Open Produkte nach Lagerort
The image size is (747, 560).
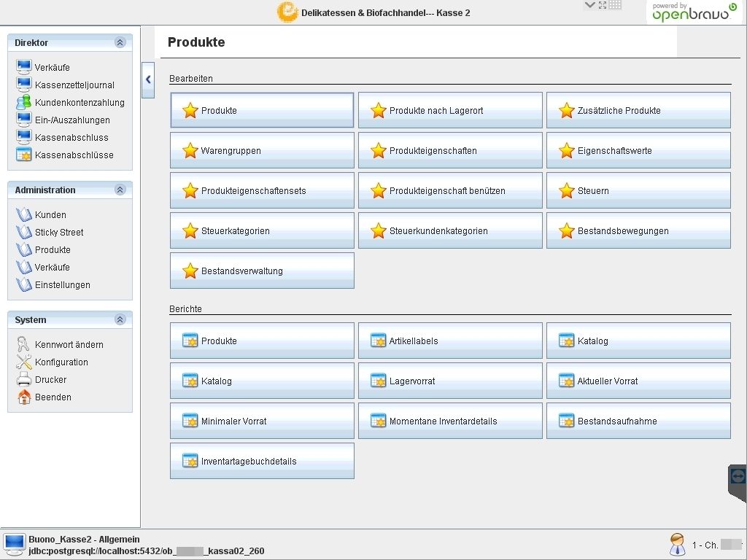(x=450, y=110)
